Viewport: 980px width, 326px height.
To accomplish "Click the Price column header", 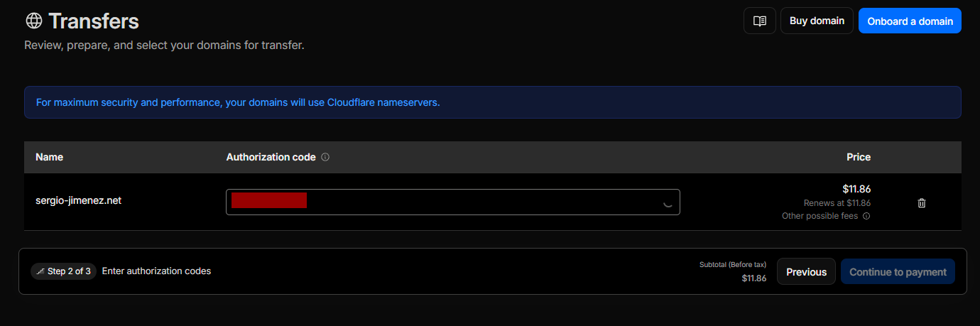I will point(859,157).
